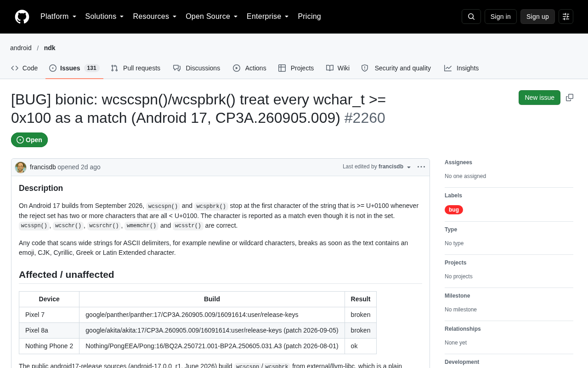
Task: Click the green Open status badge
Action: click(x=29, y=140)
